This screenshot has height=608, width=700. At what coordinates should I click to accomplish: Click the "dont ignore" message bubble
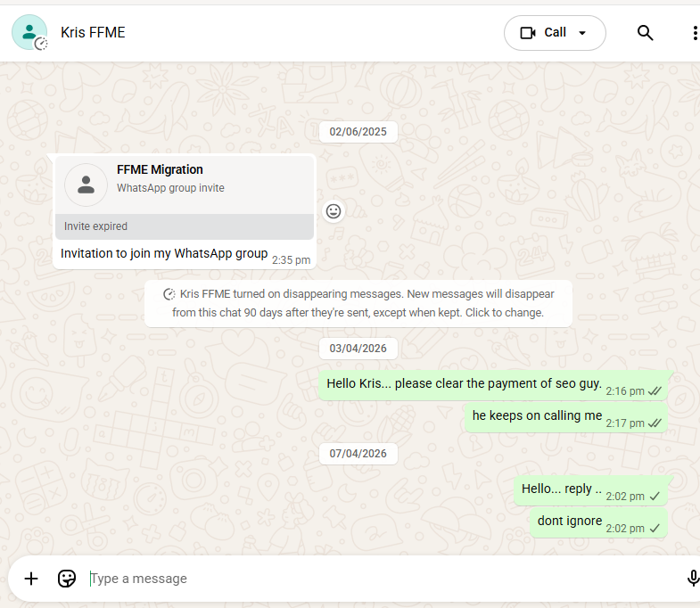tap(570, 522)
